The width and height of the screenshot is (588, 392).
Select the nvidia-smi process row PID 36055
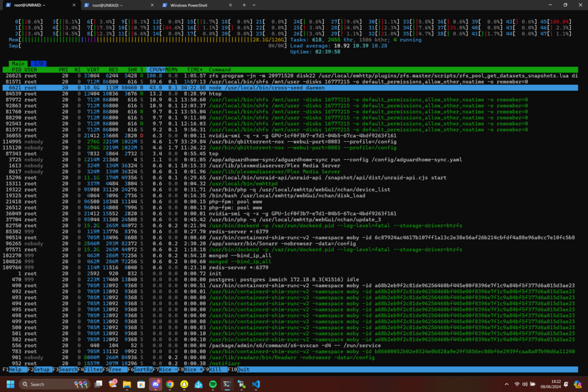290,135
